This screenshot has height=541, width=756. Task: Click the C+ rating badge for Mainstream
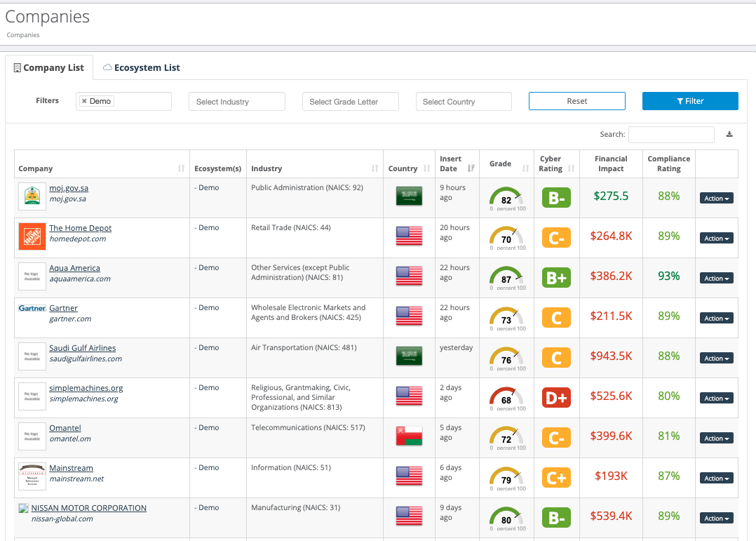pos(556,478)
